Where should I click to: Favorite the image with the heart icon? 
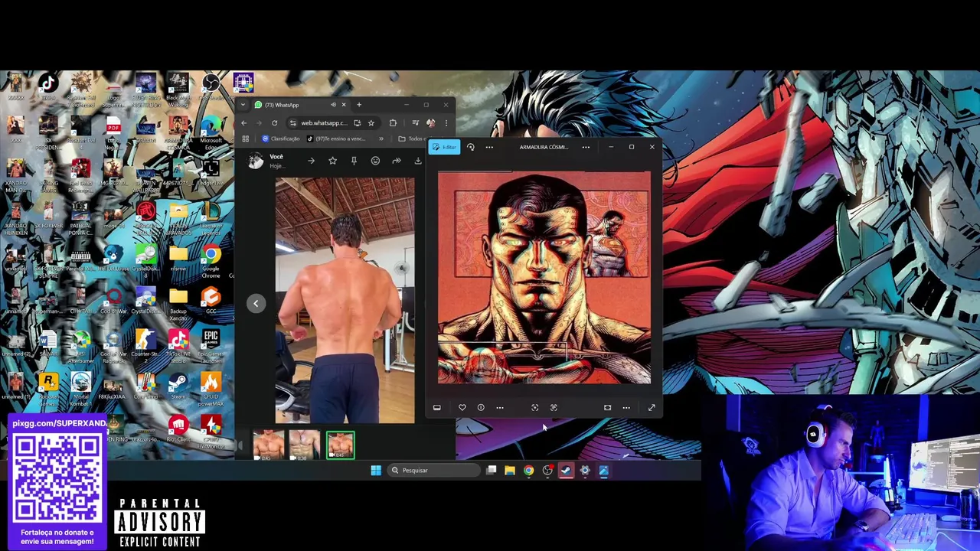point(462,408)
